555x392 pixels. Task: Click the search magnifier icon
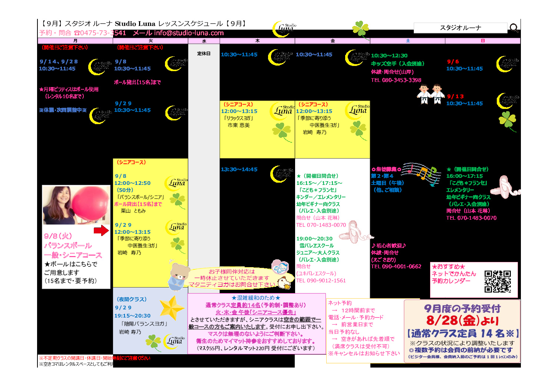514,28
